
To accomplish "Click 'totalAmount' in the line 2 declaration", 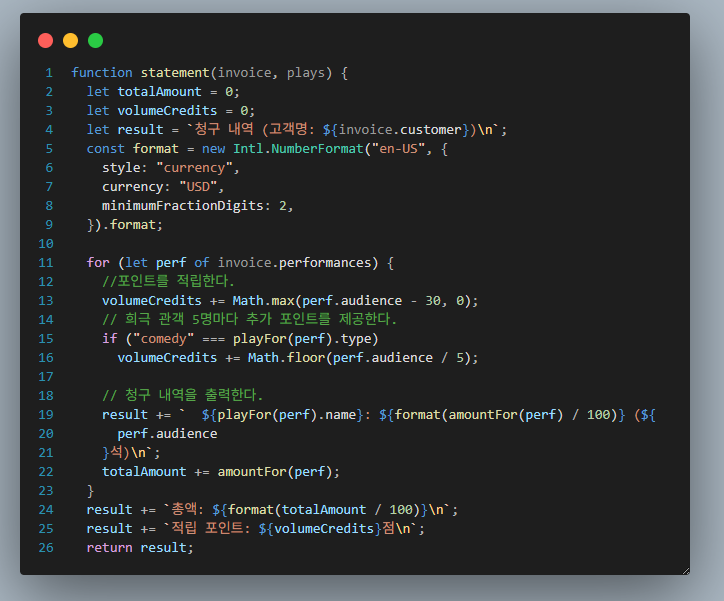I will [160, 92].
